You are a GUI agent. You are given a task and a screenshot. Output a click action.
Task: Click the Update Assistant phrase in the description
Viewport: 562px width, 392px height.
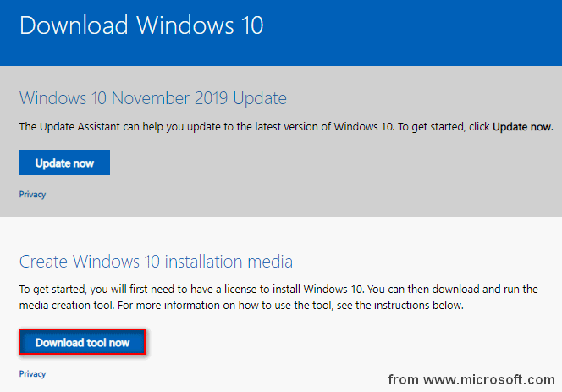80,127
